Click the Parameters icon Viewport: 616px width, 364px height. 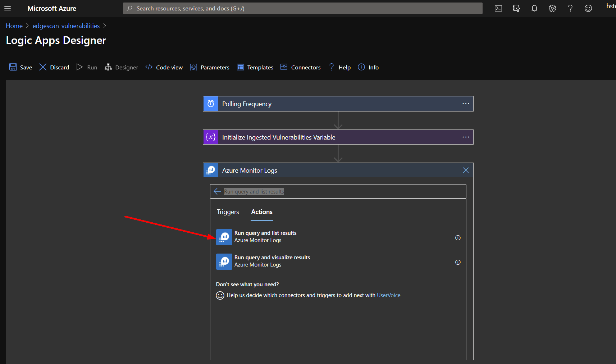[x=193, y=67]
